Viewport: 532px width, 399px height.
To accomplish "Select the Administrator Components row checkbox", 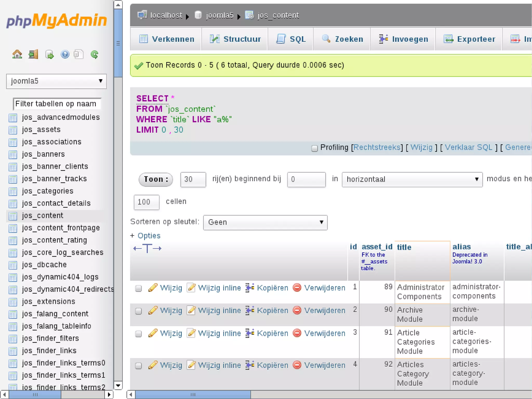I will pos(138,288).
